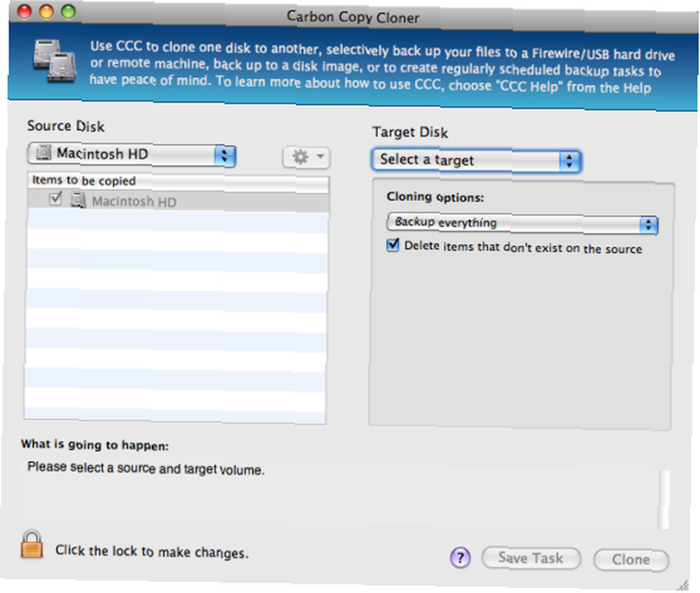Viewport: 700px width, 593px height.
Task: Click the Clone button
Action: pyautogui.click(x=631, y=559)
